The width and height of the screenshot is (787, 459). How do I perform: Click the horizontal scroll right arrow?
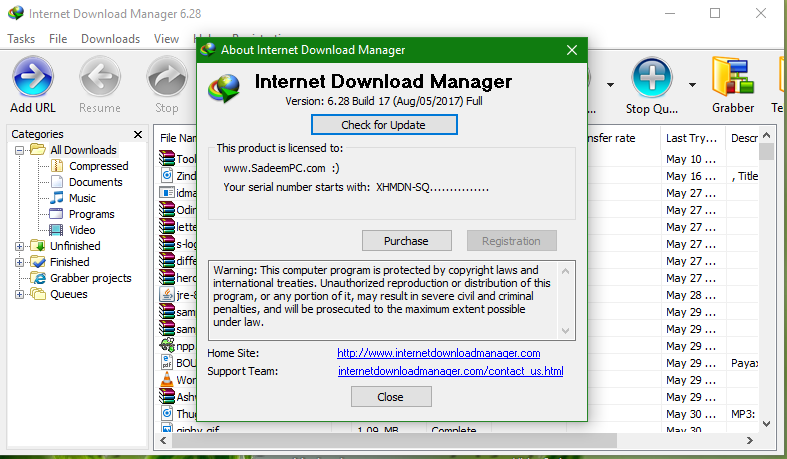coord(749,440)
